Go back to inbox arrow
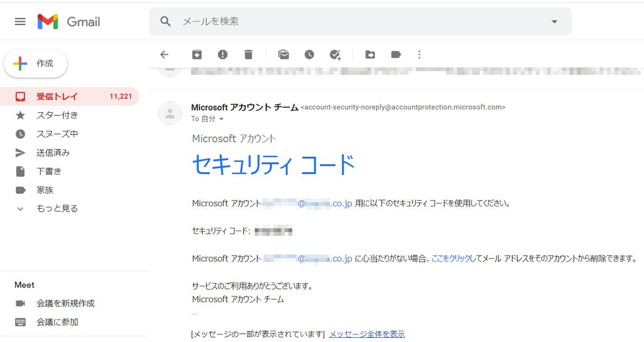644x342 pixels. [164, 54]
